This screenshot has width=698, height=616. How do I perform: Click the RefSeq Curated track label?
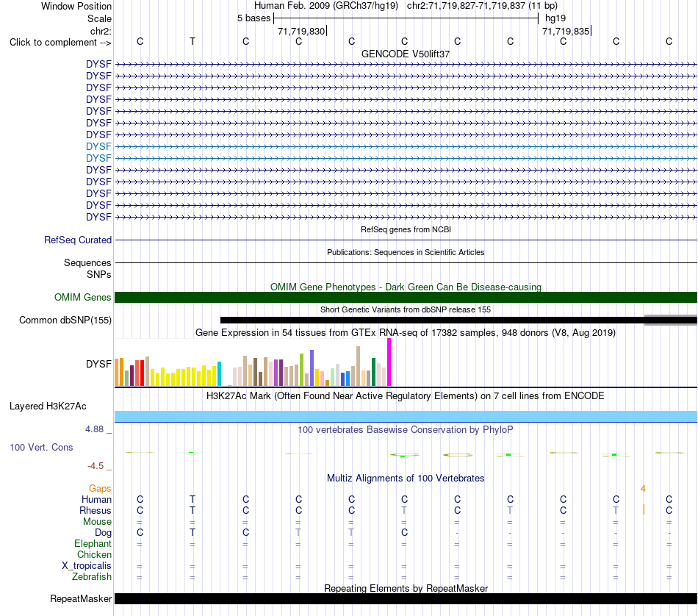point(77,240)
